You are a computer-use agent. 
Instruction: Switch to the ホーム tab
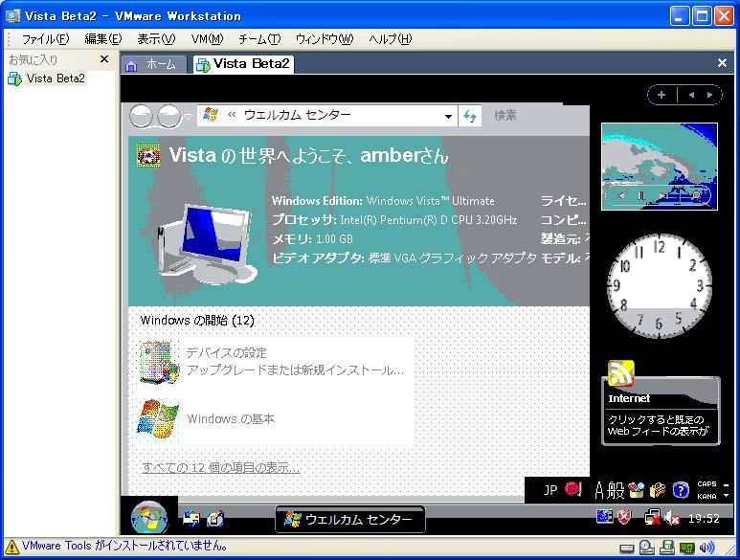[153, 64]
